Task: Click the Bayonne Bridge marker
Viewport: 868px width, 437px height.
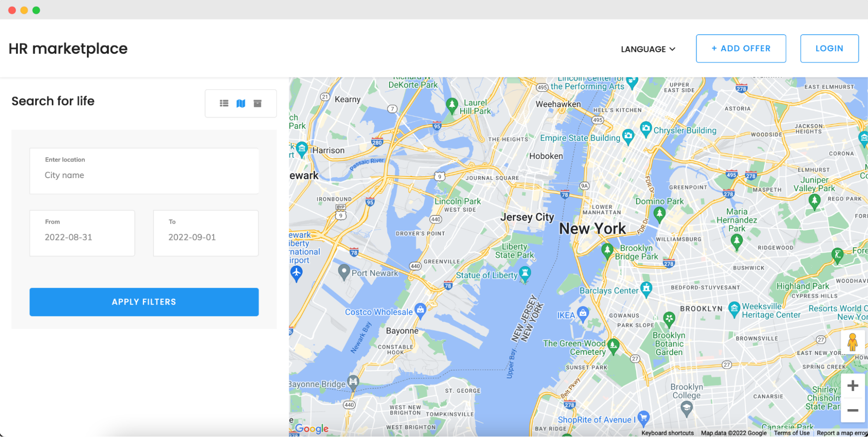Action: click(x=353, y=382)
